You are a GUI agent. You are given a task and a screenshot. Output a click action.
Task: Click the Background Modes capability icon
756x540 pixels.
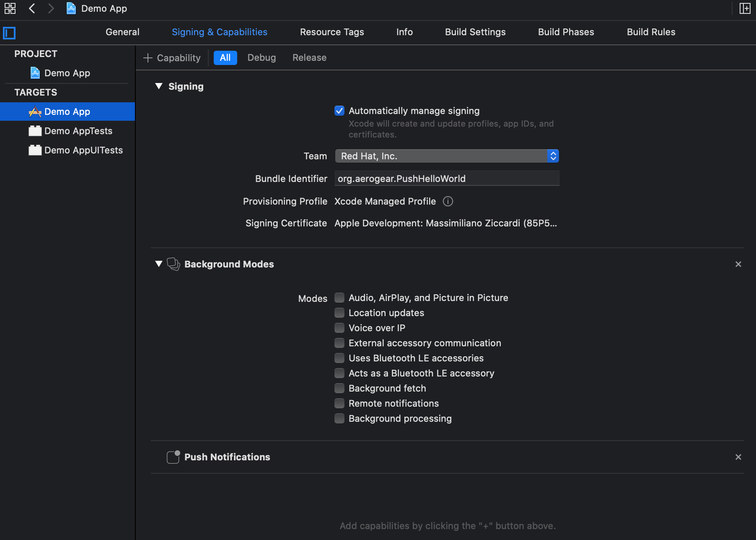173,264
